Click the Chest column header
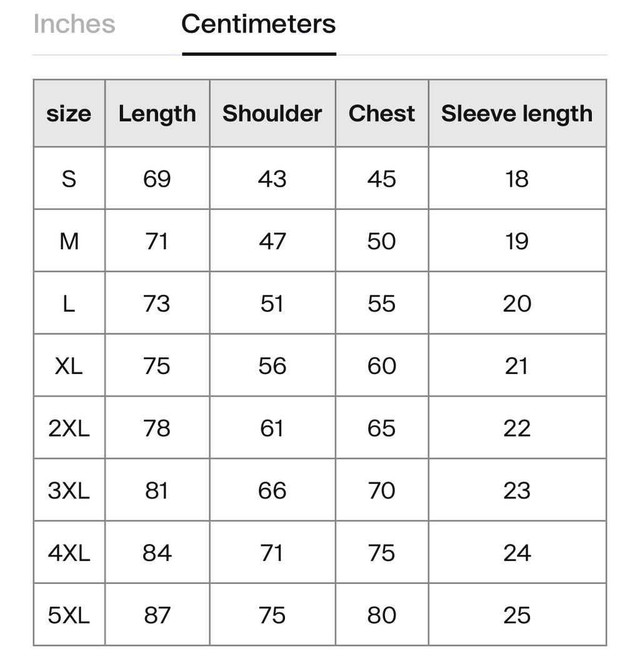 381,114
